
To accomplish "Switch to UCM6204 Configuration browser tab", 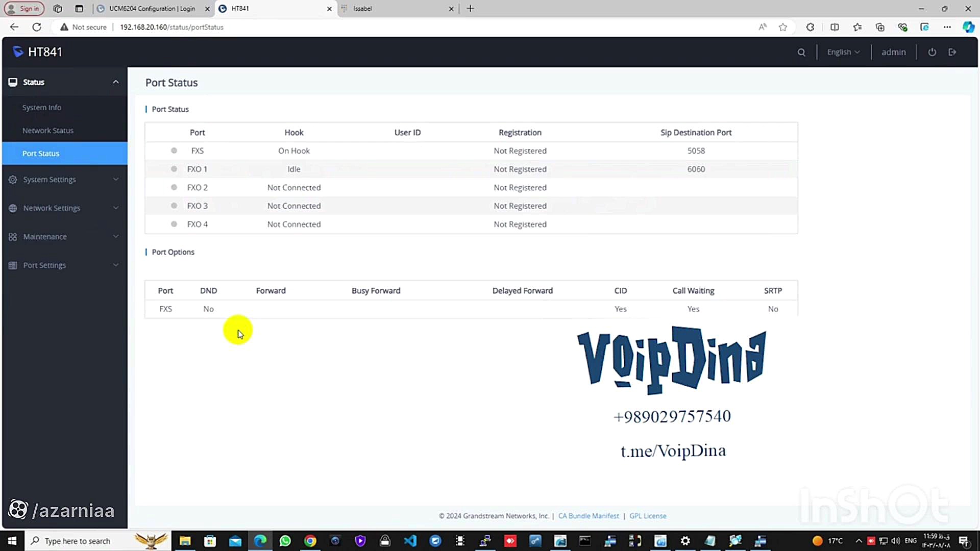I will [x=153, y=9].
